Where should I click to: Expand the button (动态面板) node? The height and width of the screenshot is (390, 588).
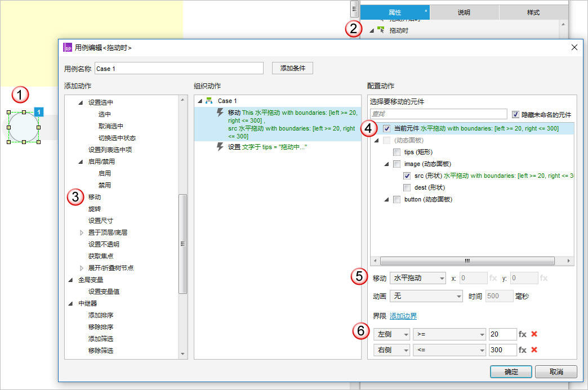[x=386, y=199]
